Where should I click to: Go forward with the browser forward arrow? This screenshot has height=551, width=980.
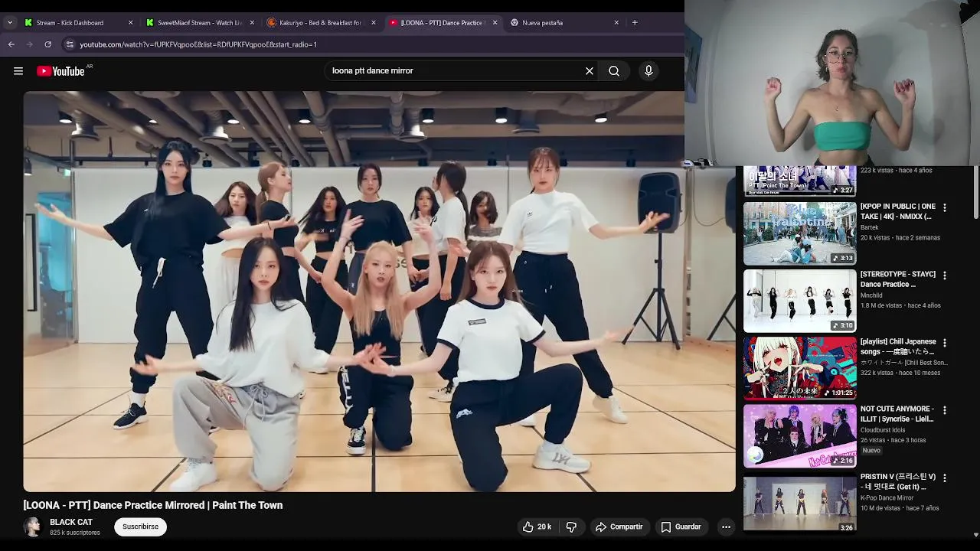(x=30, y=44)
